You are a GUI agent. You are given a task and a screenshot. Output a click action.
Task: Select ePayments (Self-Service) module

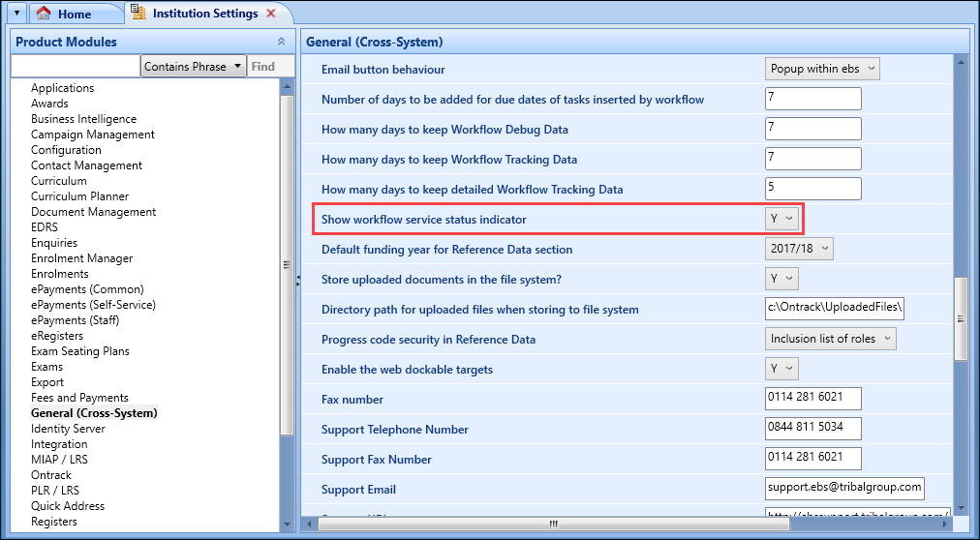coord(93,305)
